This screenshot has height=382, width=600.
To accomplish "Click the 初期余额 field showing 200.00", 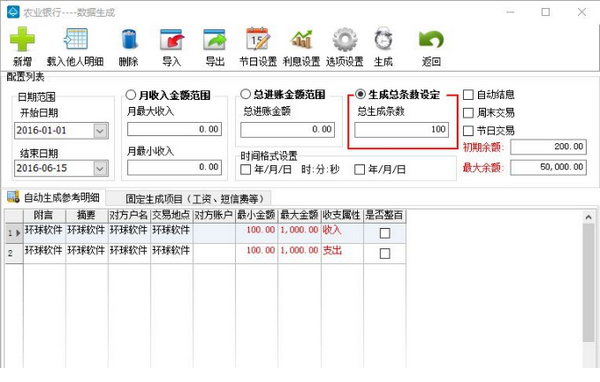I will (548, 147).
